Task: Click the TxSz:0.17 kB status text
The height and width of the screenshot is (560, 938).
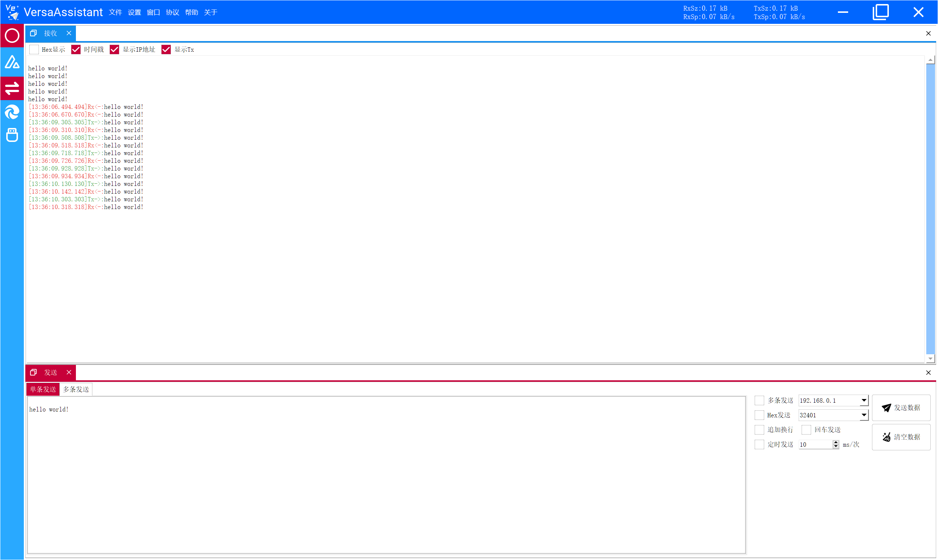Action: 776,8
